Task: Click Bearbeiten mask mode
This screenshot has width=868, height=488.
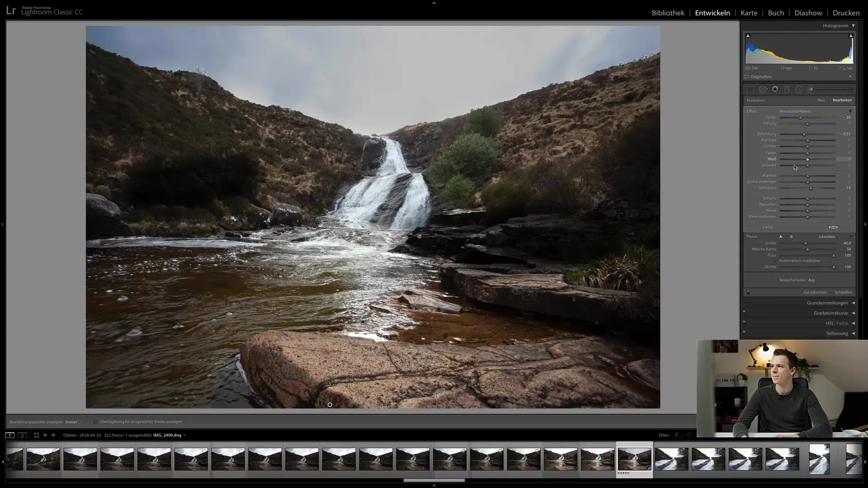Action: click(x=842, y=100)
